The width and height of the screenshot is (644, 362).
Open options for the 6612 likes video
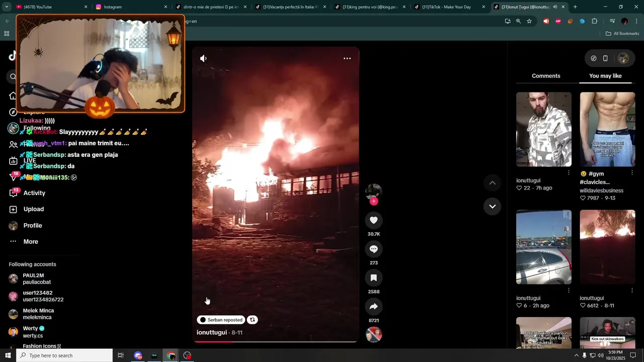click(632, 290)
